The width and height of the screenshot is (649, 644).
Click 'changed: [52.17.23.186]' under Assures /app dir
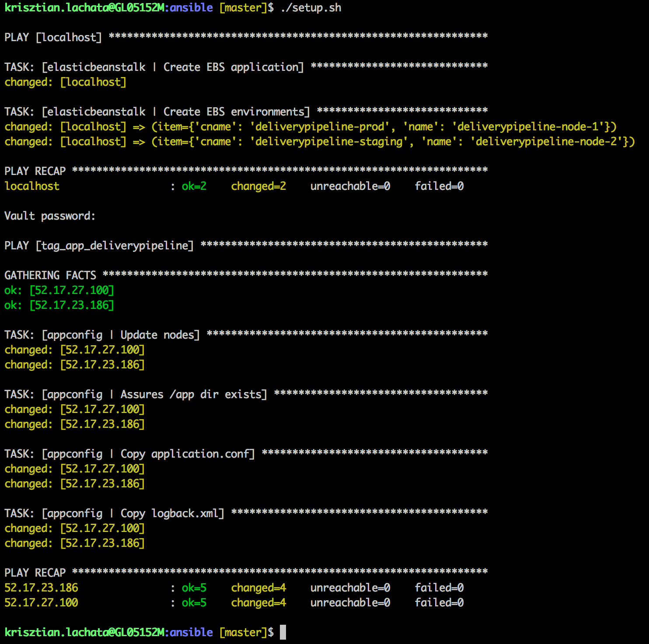pos(75,424)
